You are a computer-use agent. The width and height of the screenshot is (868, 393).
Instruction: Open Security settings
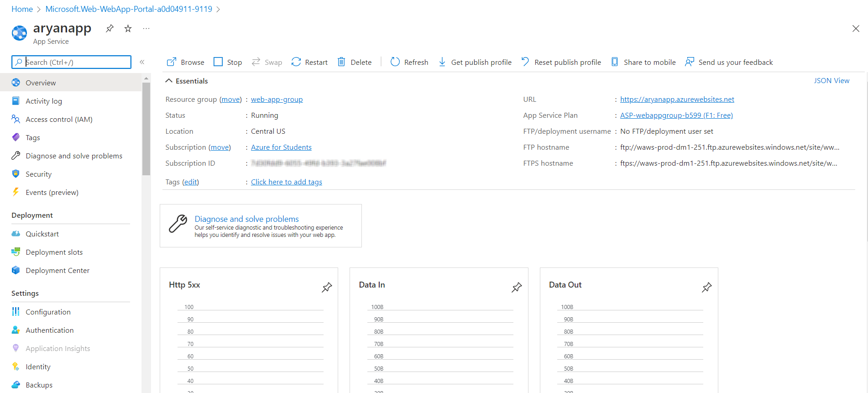71,174
